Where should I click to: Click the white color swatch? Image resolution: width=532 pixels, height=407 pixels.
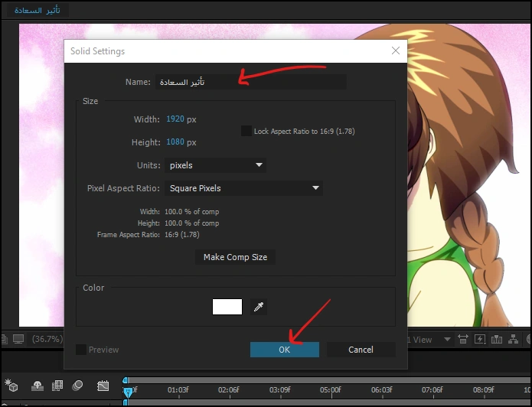pyautogui.click(x=227, y=307)
